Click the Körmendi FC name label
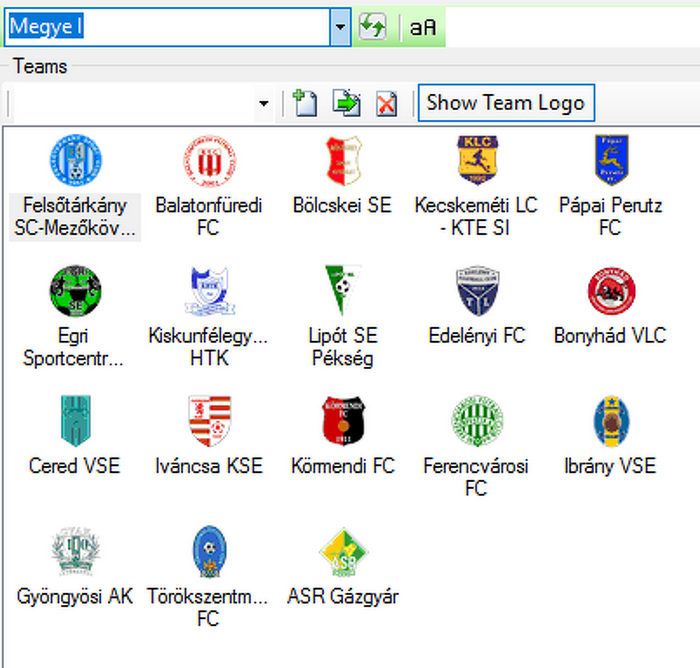This screenshot has height=668, width=700. pos(343,466)
